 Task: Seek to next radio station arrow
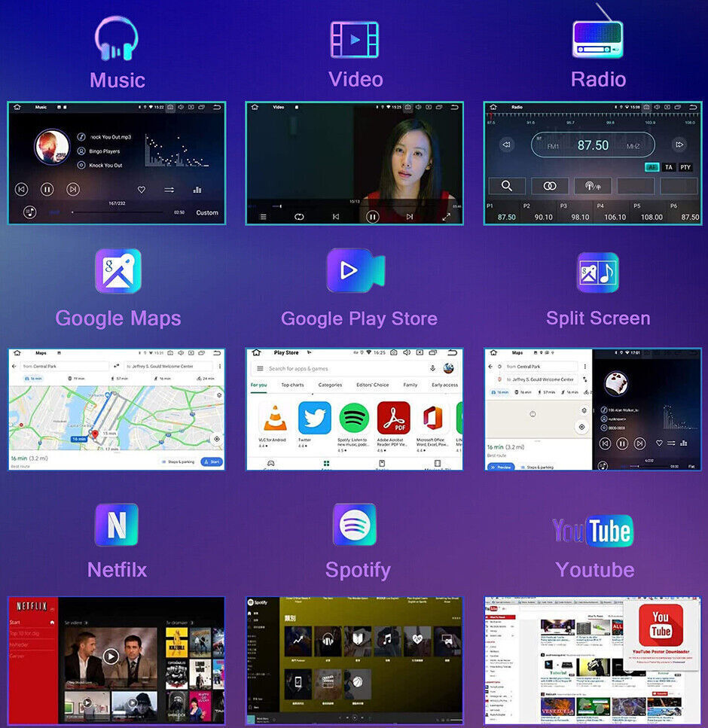click(x=679, y=145)
